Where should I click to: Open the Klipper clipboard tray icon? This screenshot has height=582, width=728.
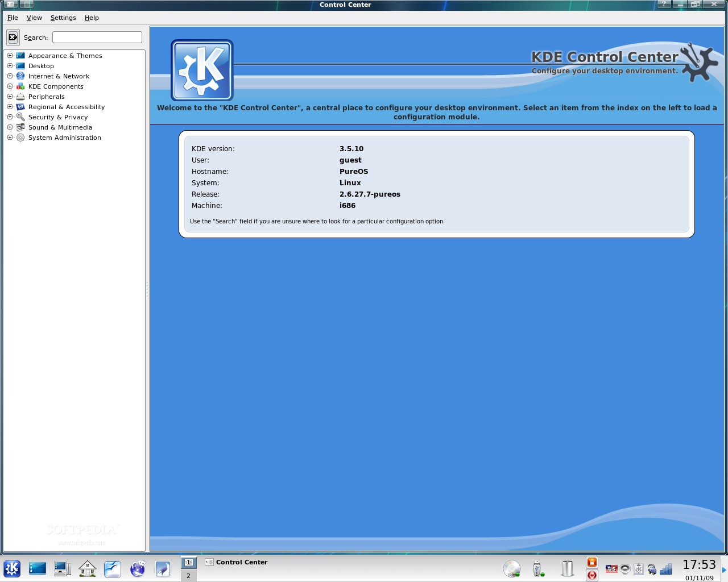639,568
